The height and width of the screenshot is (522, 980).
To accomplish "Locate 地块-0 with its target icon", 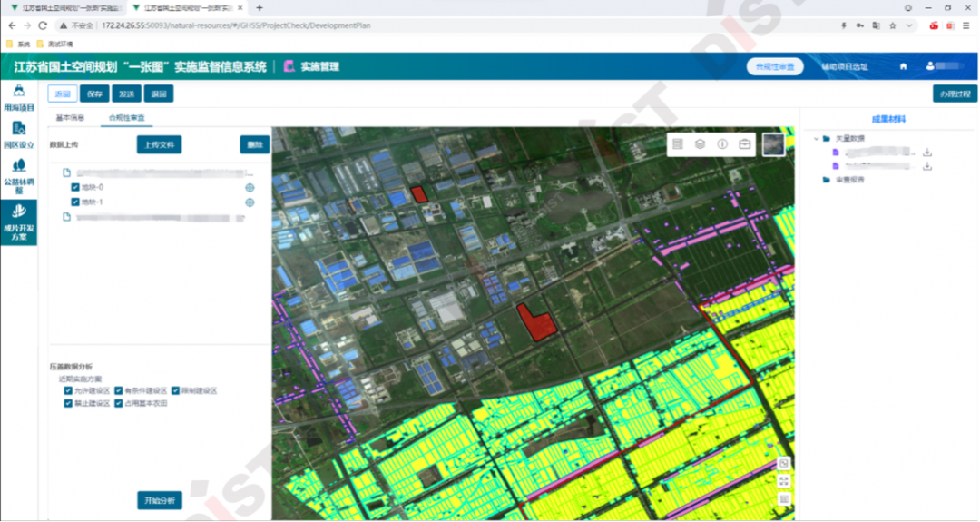I will point(250,187).
